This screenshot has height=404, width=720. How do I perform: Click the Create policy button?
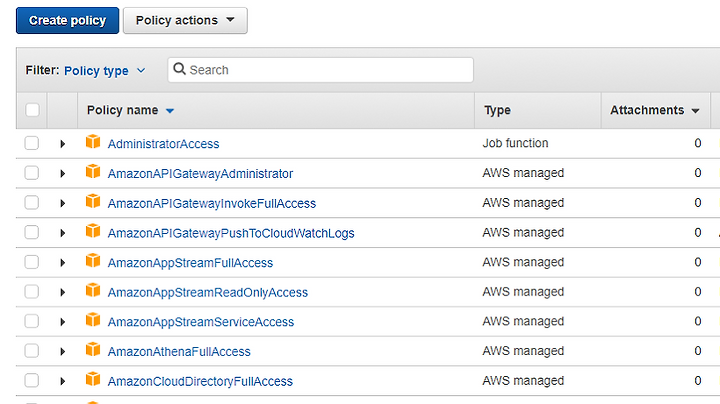coord(68,21)
